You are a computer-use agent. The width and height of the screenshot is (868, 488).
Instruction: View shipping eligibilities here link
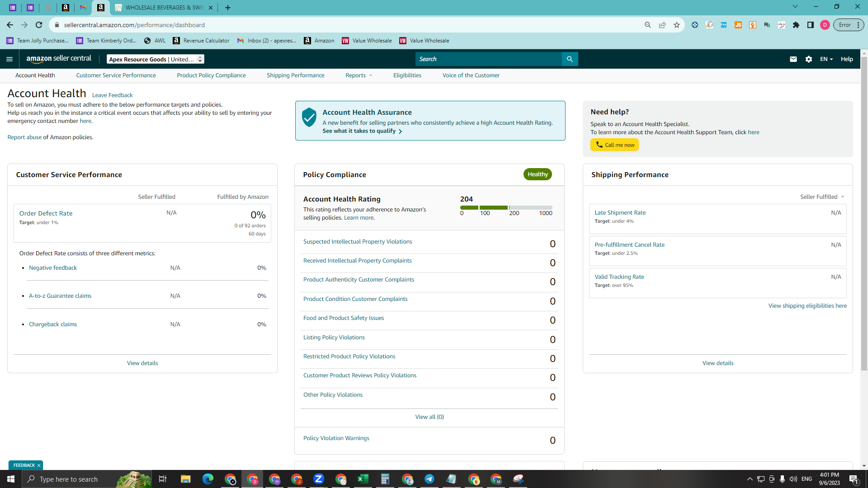pyautogui.click(x=807, y=306)
